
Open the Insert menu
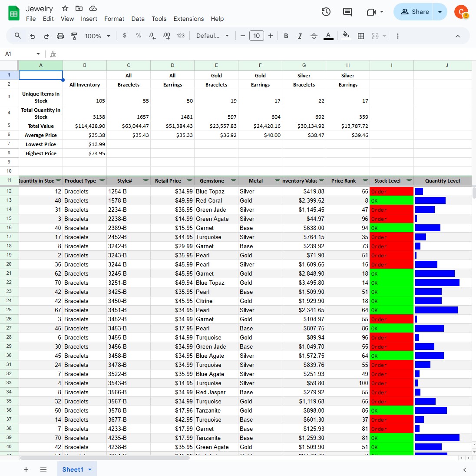point(89,19)
